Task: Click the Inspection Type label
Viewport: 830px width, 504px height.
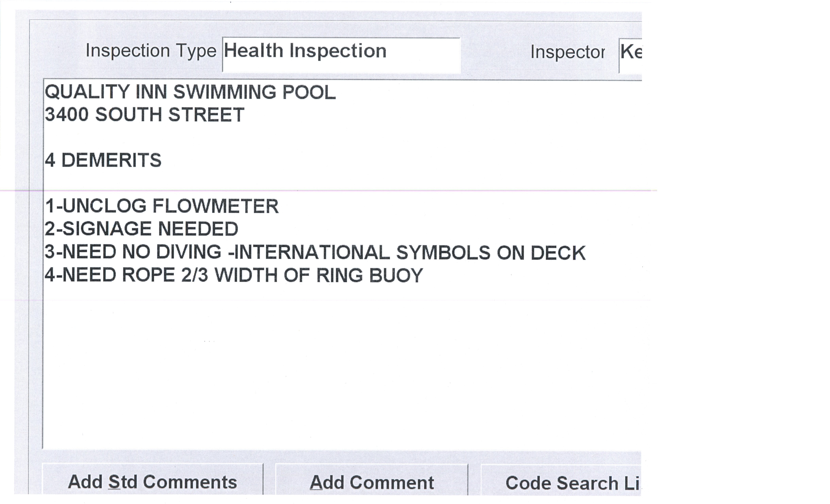Action: pos(151,51)
